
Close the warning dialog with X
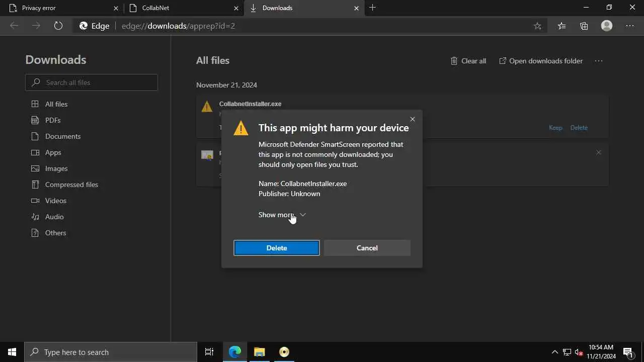pos(413,119)
